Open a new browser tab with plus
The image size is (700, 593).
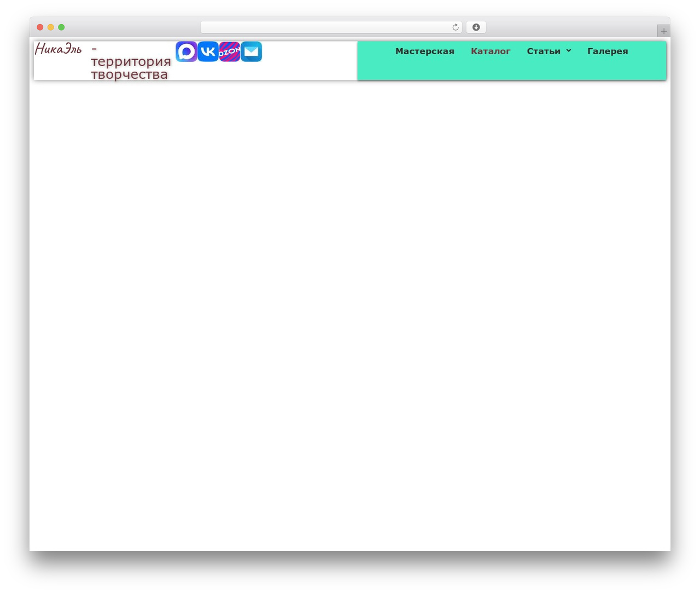point(664,31)
